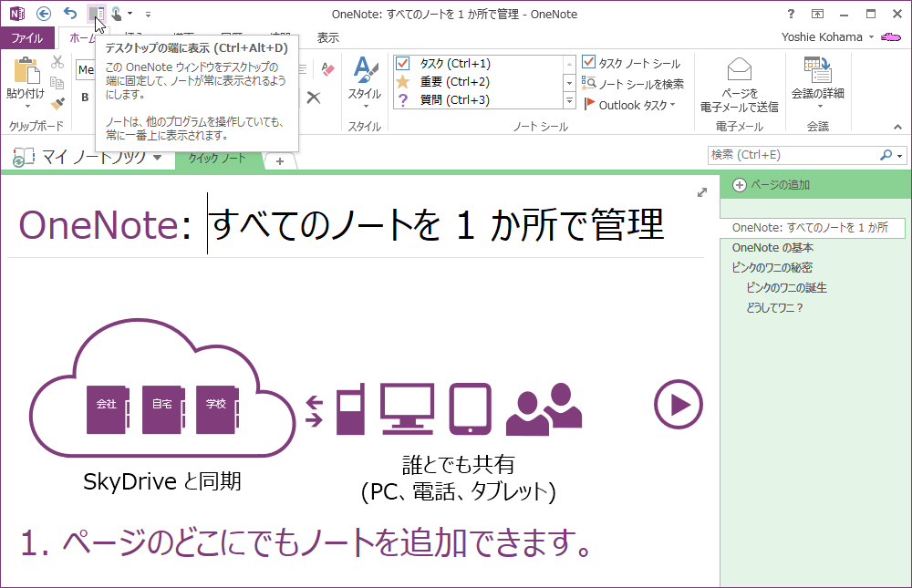Image resolution: width=912 pixels, height=588 pixels.
Task: Click the Back arrow in quick access toolbar
Action: coord(44,14)
